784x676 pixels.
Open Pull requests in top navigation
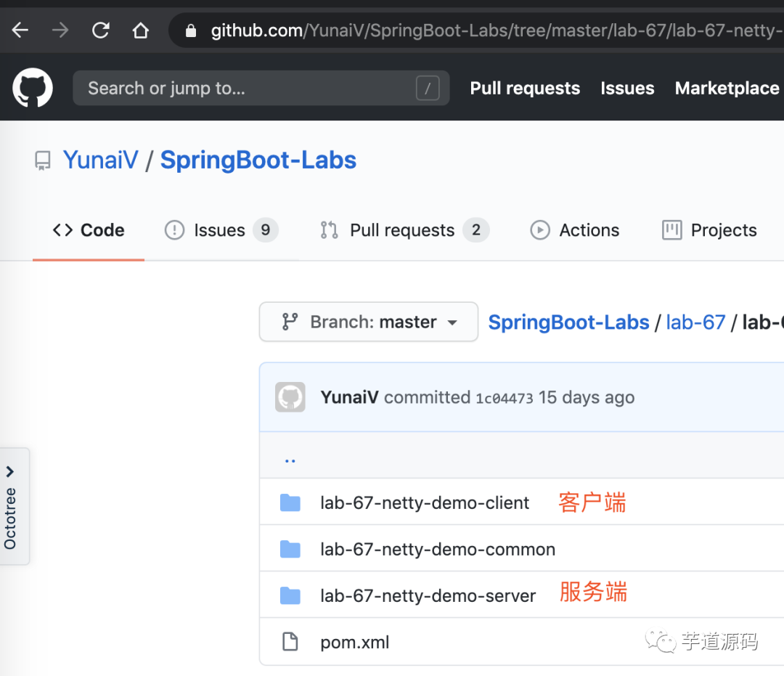point(525,88)
